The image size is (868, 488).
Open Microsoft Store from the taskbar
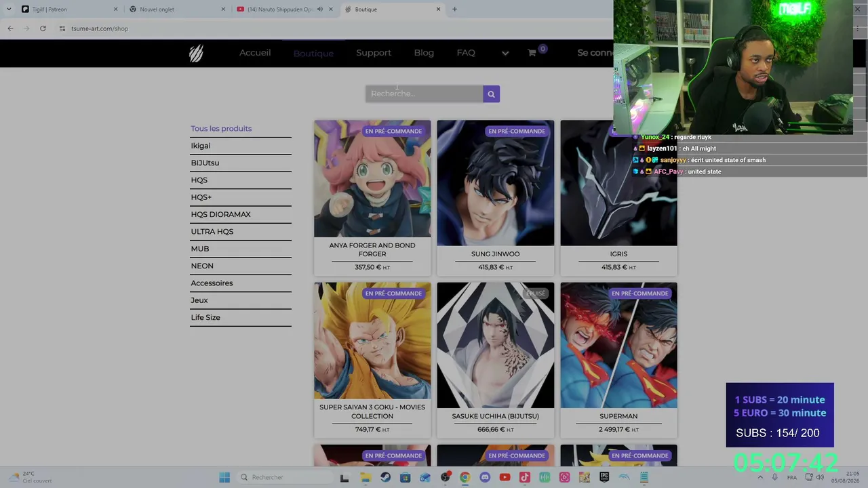click(405, 477)
